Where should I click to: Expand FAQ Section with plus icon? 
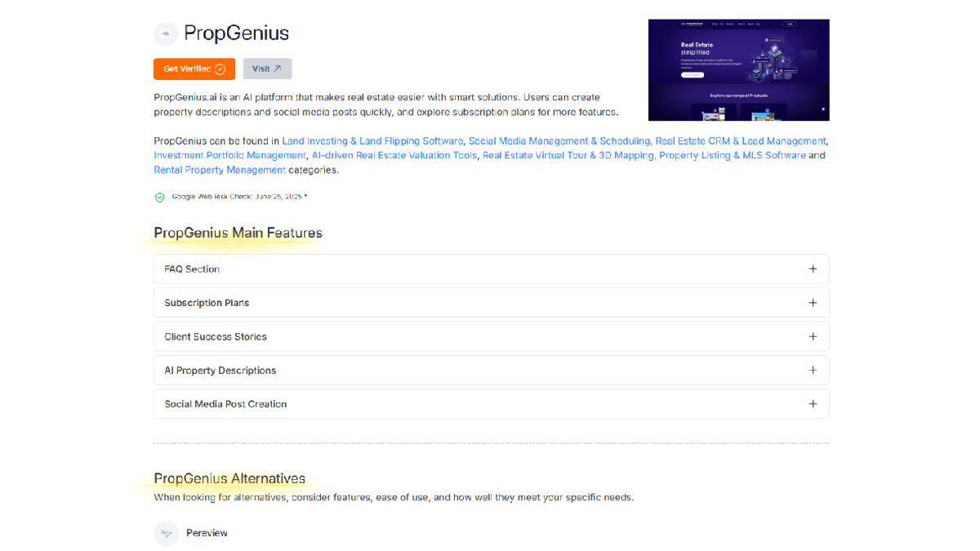coord(812,269)
